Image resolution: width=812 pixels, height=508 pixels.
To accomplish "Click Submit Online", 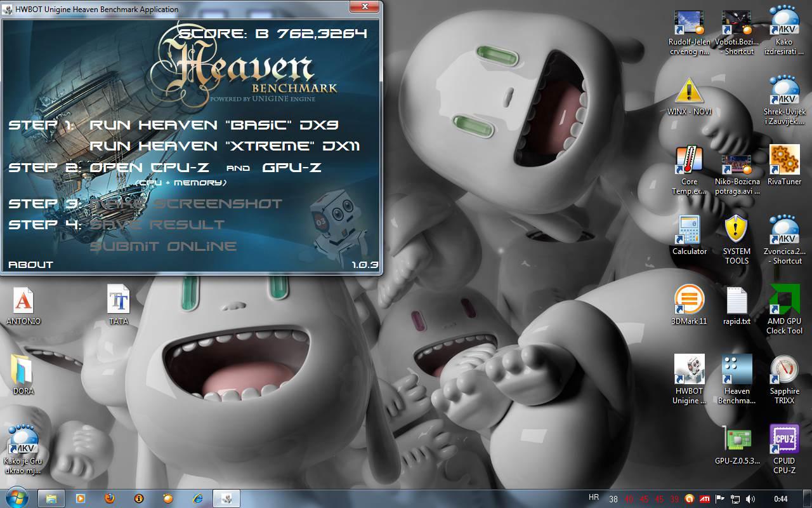I will (163, 246).
